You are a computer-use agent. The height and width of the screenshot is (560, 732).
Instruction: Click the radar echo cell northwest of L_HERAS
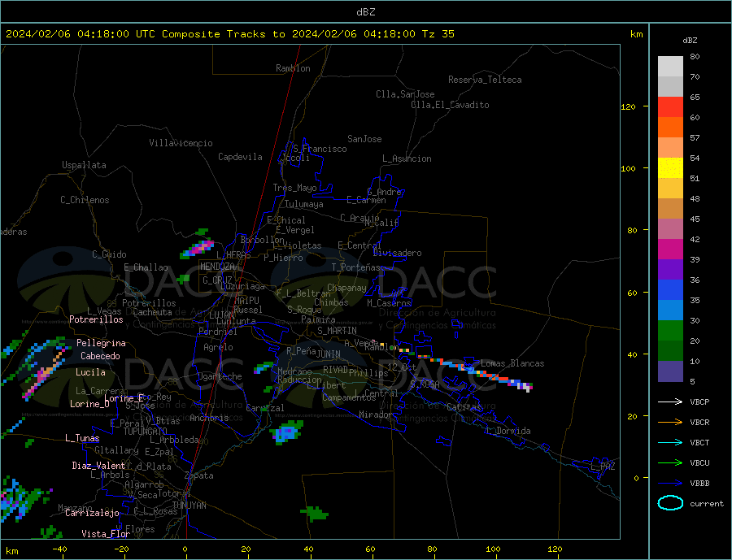198,248
